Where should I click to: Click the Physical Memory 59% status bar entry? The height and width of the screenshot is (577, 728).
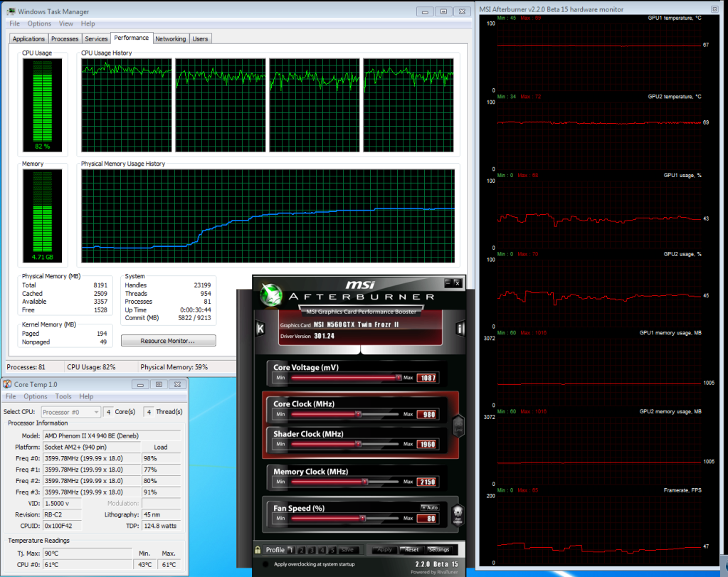tap(174, 367)
